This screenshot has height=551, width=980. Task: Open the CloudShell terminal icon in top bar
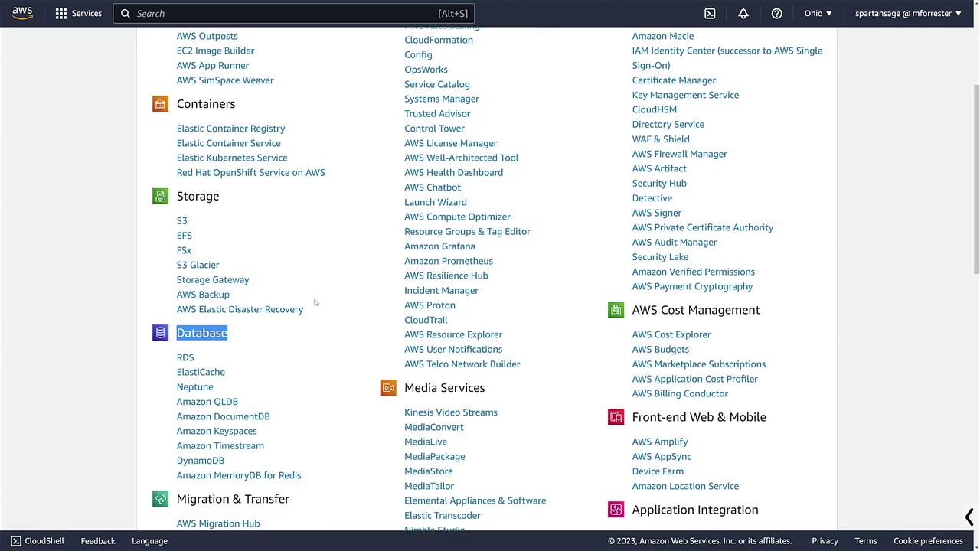710,13
